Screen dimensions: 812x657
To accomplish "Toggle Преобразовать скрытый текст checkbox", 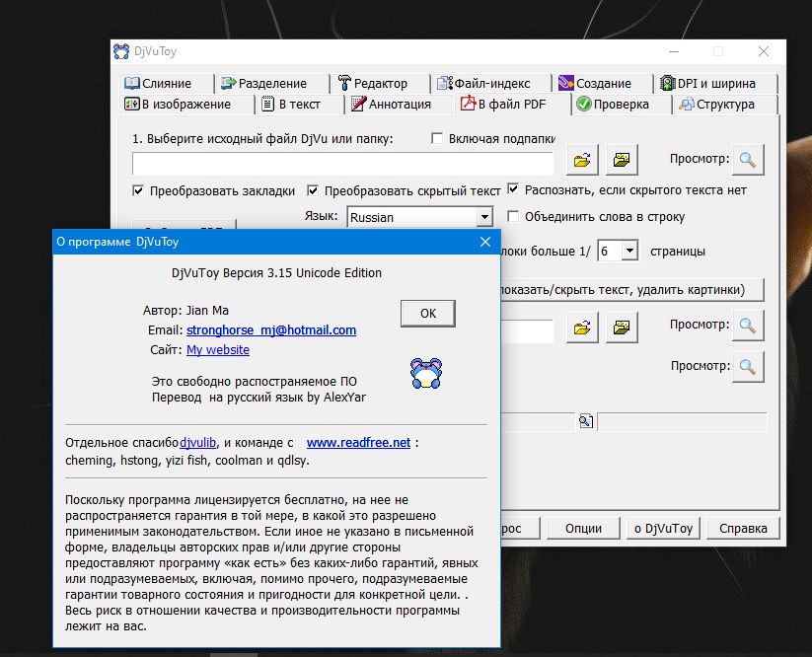I will click(x=312, y=190).
